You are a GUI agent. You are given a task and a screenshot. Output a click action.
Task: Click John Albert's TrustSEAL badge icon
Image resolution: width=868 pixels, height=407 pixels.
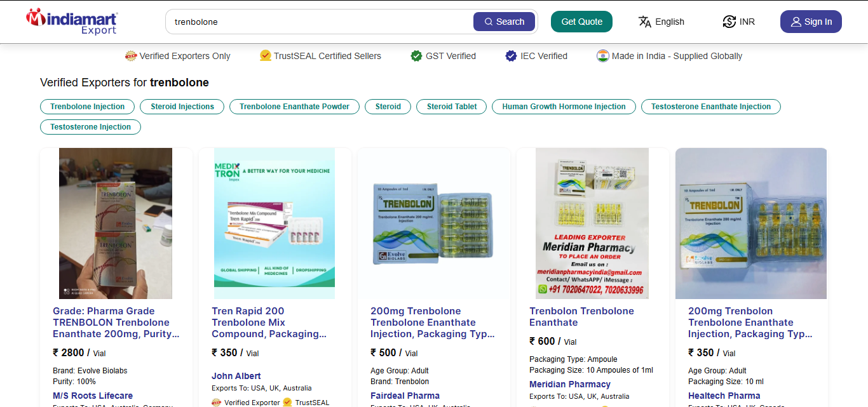[287, 403]
